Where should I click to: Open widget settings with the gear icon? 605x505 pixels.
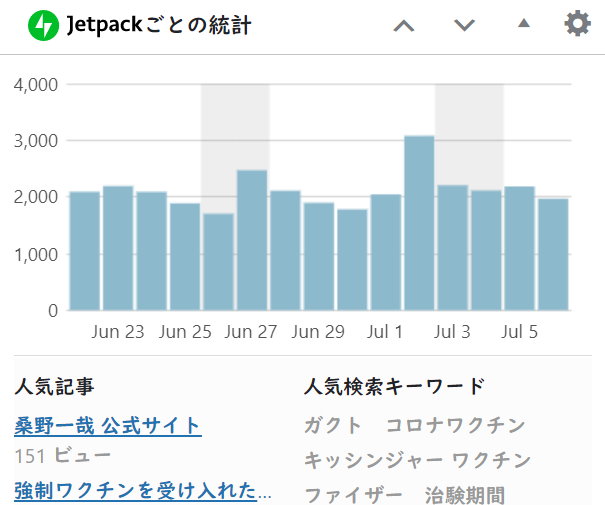(x=578, y=24)
